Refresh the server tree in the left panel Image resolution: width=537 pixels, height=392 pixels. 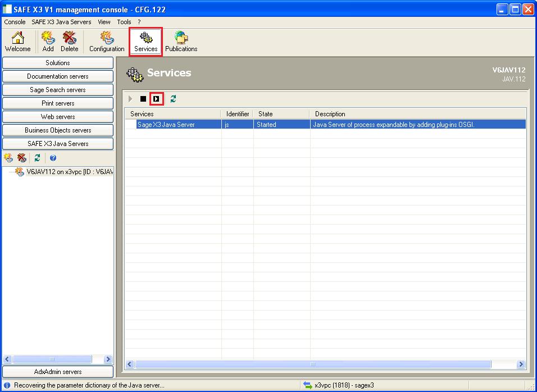tap(37, 158)
